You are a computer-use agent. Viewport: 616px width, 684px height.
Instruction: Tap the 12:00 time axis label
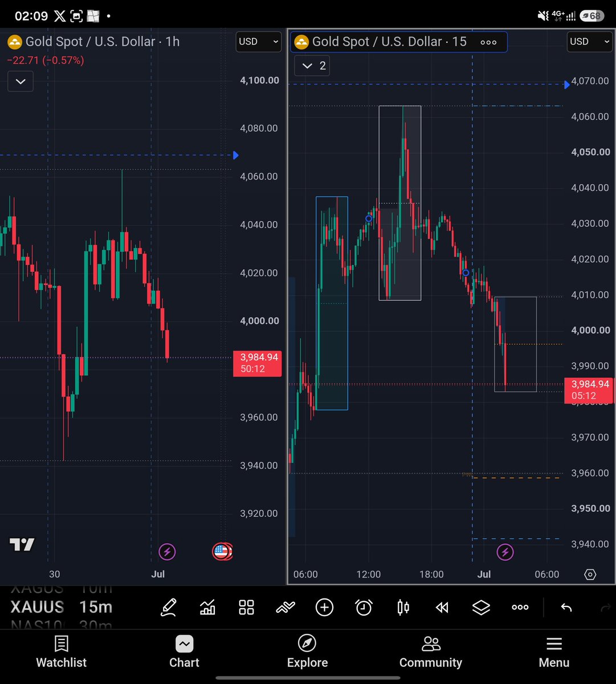(x=369, y=575)
